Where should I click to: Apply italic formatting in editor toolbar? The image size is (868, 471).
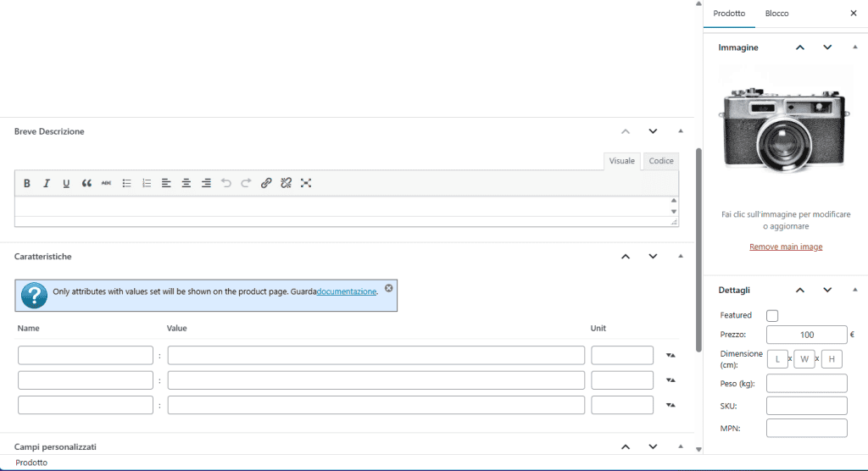[x=47, y=183]
